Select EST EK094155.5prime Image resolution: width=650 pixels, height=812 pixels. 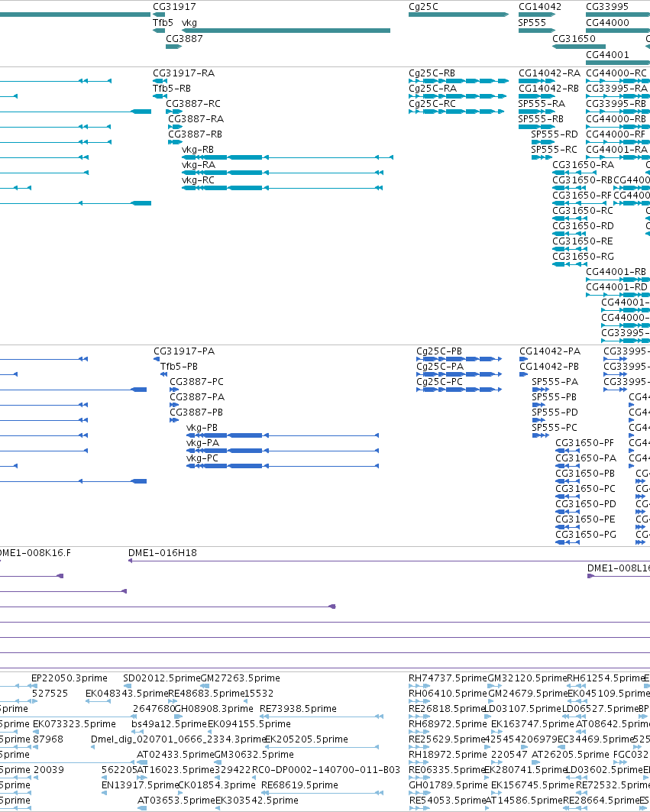[x=249, y=724]
